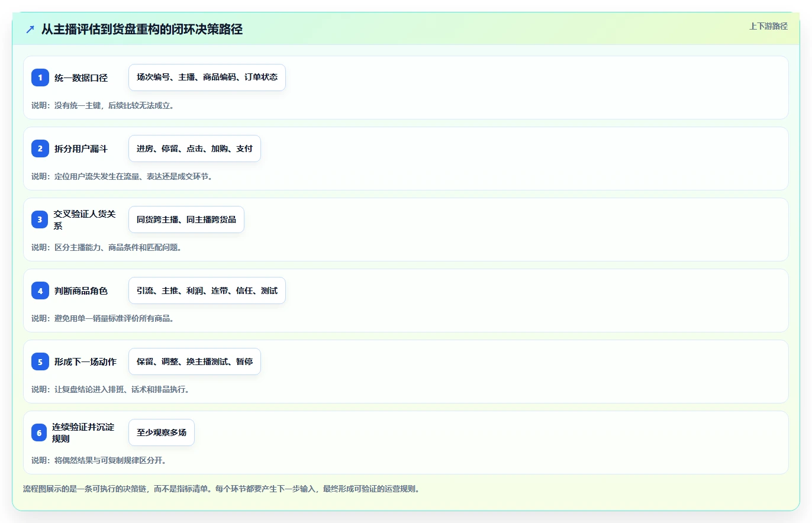Click the 进房、停留、点击、加购、支付 chip
Screen dimensions: 812x523
coord(195,148)
